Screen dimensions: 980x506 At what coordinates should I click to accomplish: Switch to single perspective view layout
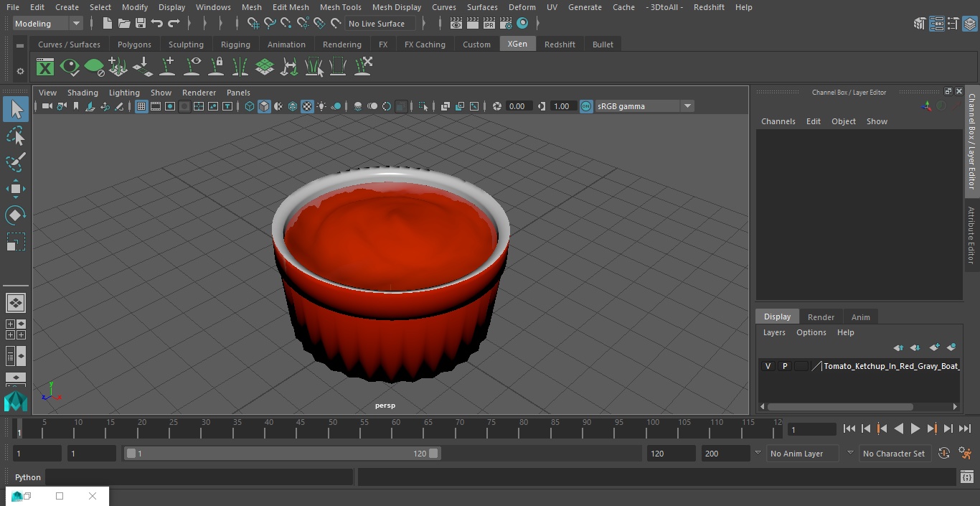pyautogui.click(x=16, y=303)
